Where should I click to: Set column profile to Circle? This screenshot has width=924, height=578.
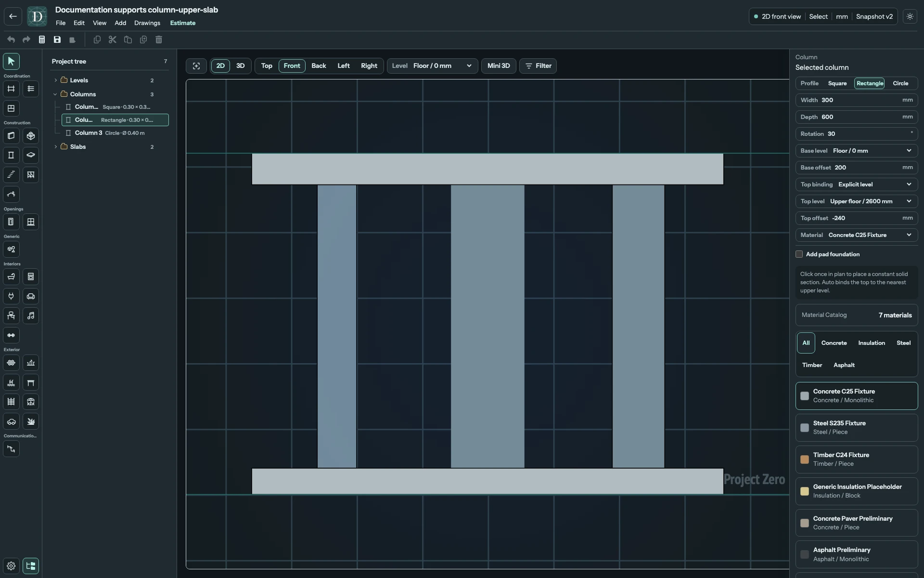tap(900, 83)
